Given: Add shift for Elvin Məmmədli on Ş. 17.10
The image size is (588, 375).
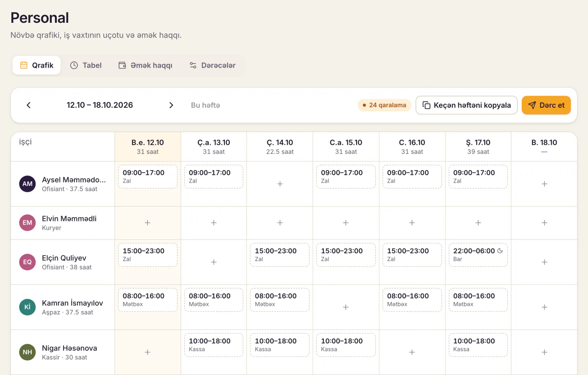Looking at the screenshot, I should click(478, 223).
